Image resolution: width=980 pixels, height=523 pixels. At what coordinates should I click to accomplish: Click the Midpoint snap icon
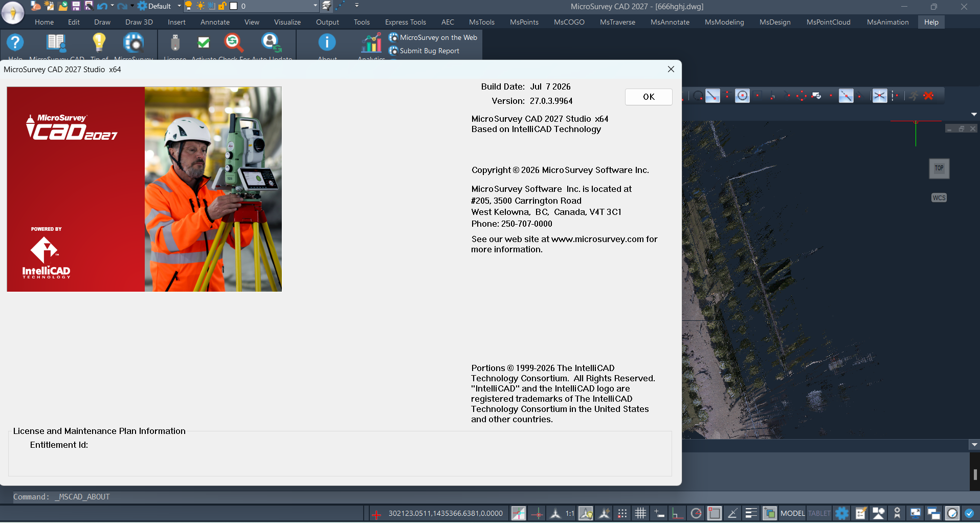point(727,96)
